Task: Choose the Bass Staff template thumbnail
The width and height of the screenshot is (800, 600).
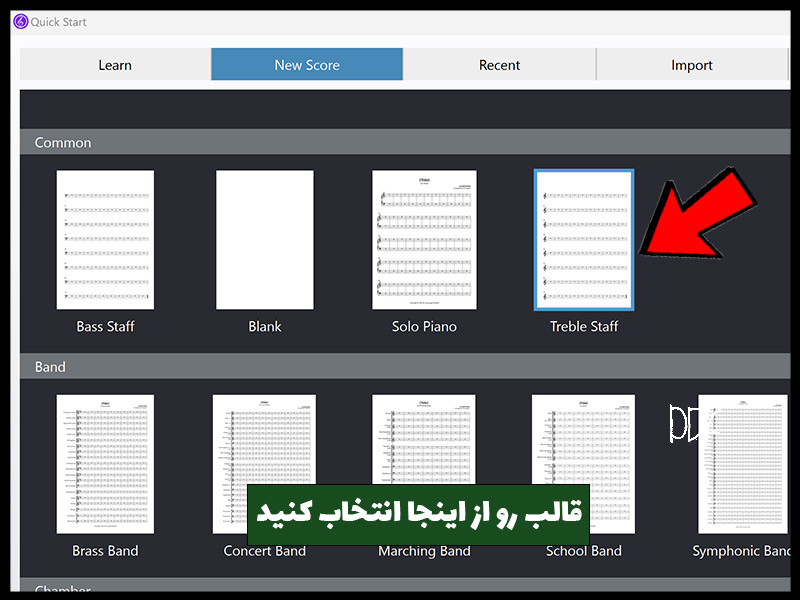Action: pos(105,239)
